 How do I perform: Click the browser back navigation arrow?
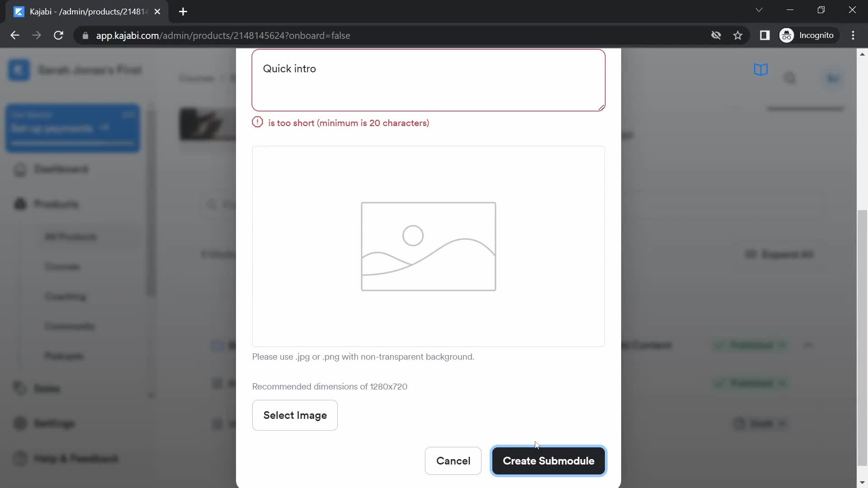(x=15, y=35)
